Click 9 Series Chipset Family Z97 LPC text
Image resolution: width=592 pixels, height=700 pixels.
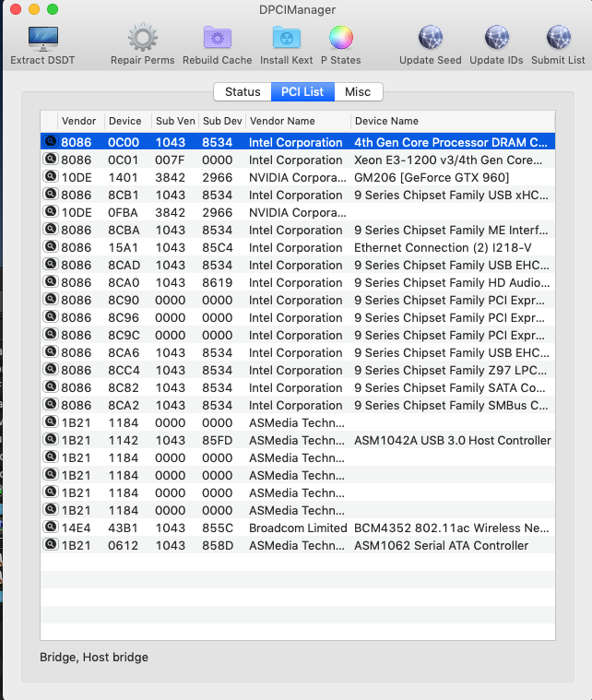tap(450, 371)
